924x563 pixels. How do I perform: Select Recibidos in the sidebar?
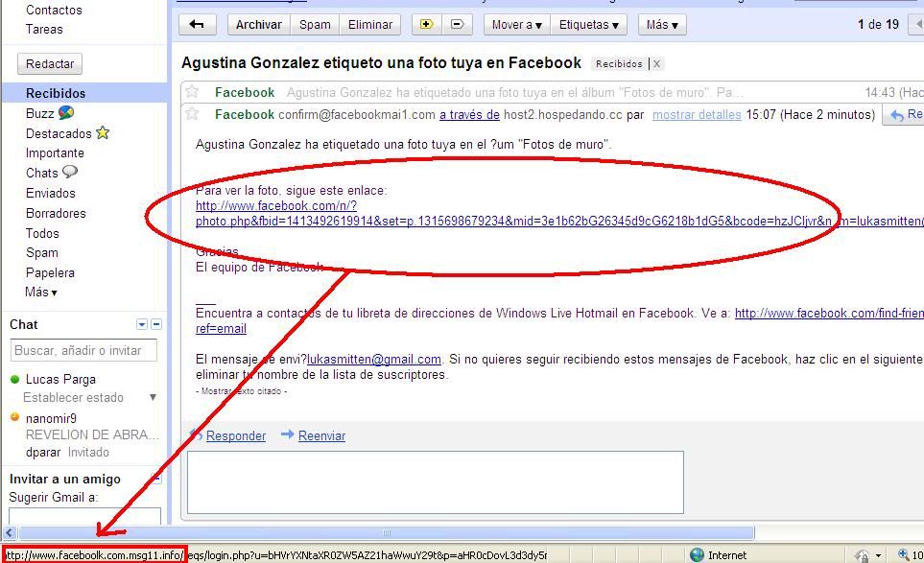coord(56,93)
